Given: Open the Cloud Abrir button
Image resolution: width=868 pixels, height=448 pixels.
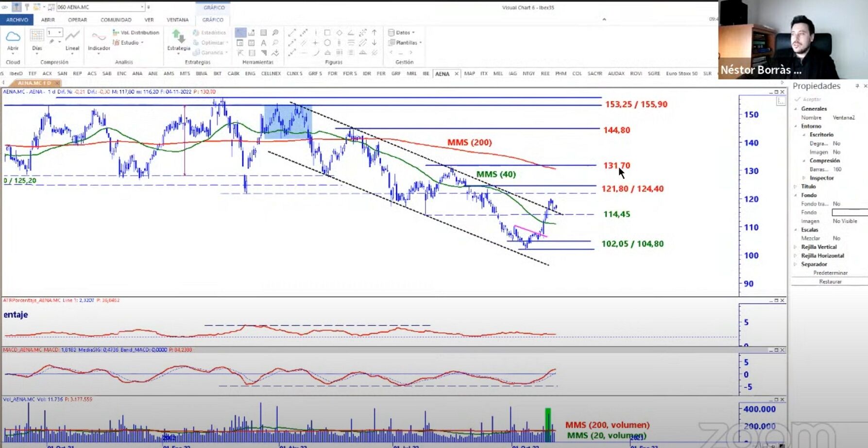Looking at the screenshot, I should pyautogui.click(x=13, y=41).
